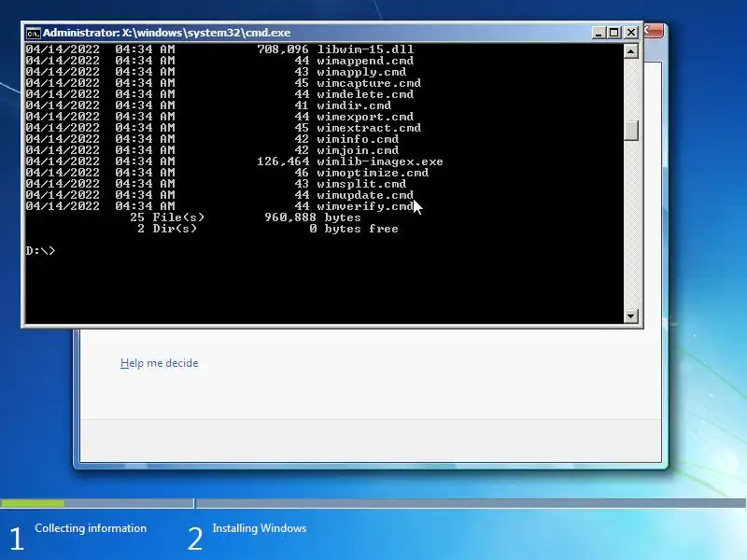747x560 pixels.
Task: Click the green setup progress bar segment
Action: coord(33,503)
